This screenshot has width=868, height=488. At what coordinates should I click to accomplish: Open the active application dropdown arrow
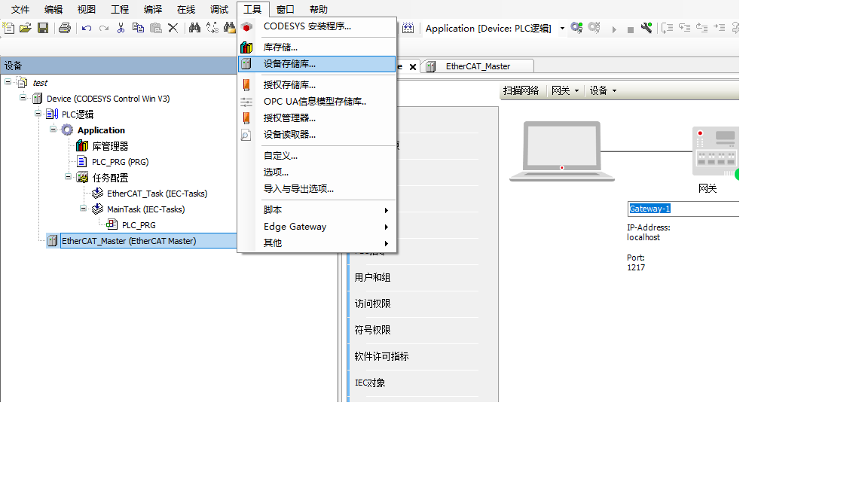(562, 28)
